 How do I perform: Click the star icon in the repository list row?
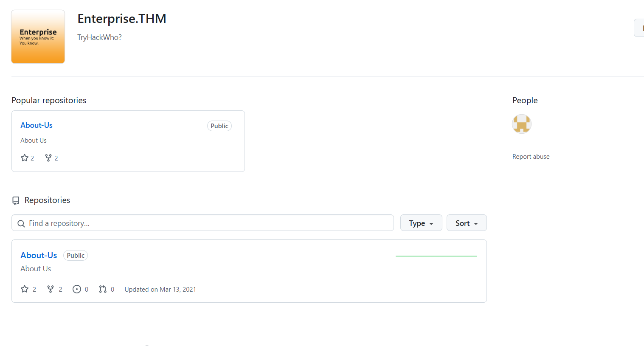click(x=25, y=289)
